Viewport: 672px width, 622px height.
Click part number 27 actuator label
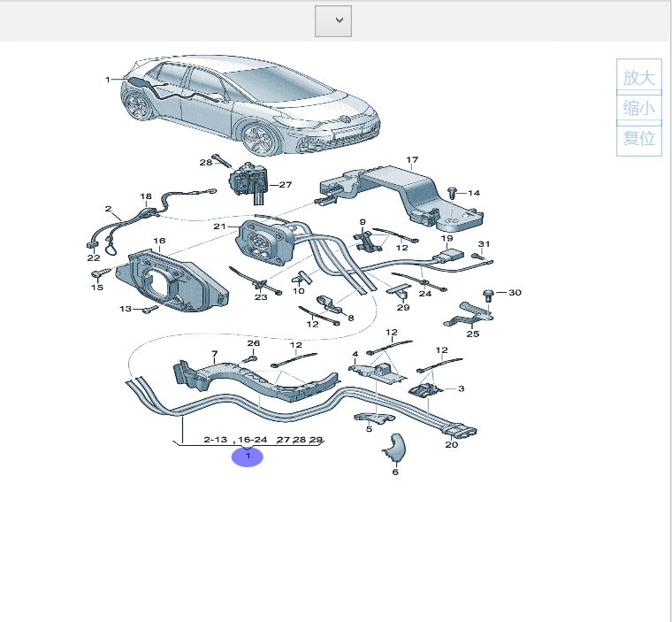click(284, 185)
